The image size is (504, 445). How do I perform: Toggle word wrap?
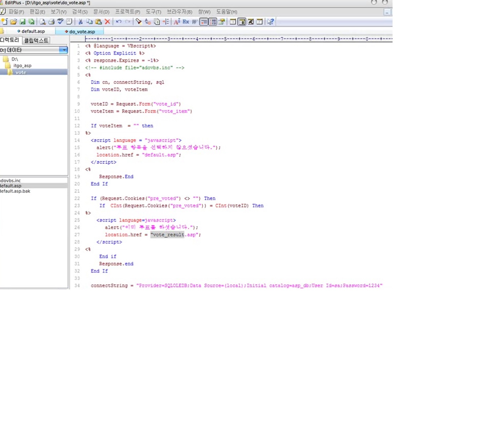click(204, 22)
